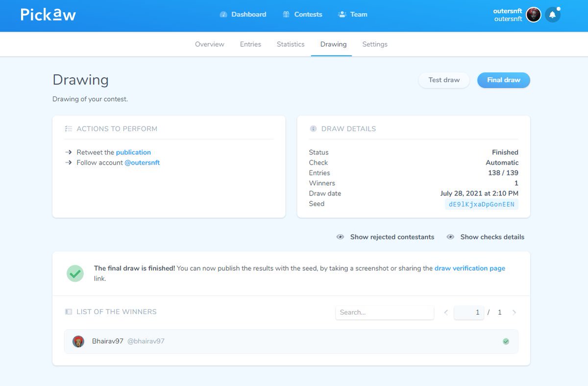This screenshot has height=386, width=588.
Task: Click the draw date July 28, 2021
Action: [479, 193]
